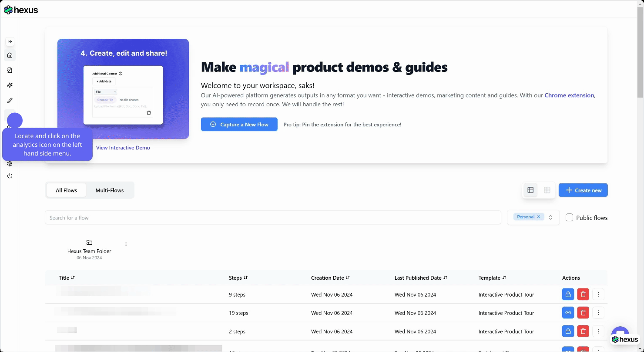Expand the Personal workspace filter dropdown
644x352 pixels.
(550, 217)
